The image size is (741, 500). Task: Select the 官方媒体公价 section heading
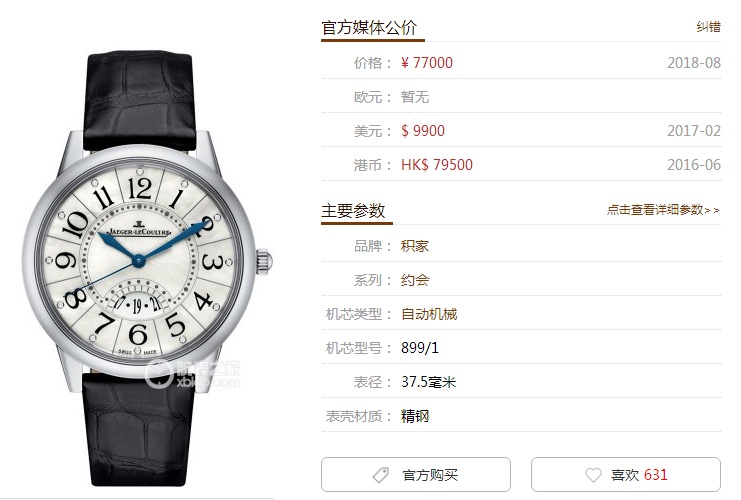(x=369, y=27)
